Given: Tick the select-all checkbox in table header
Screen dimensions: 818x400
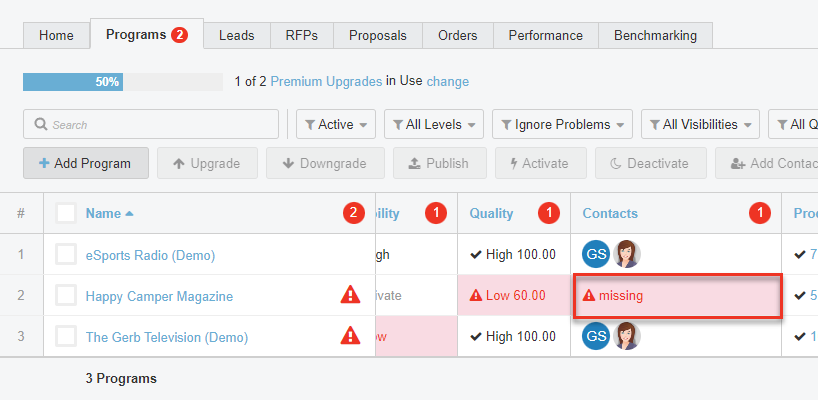Looking at the screenshot, I should coord(66,213).
